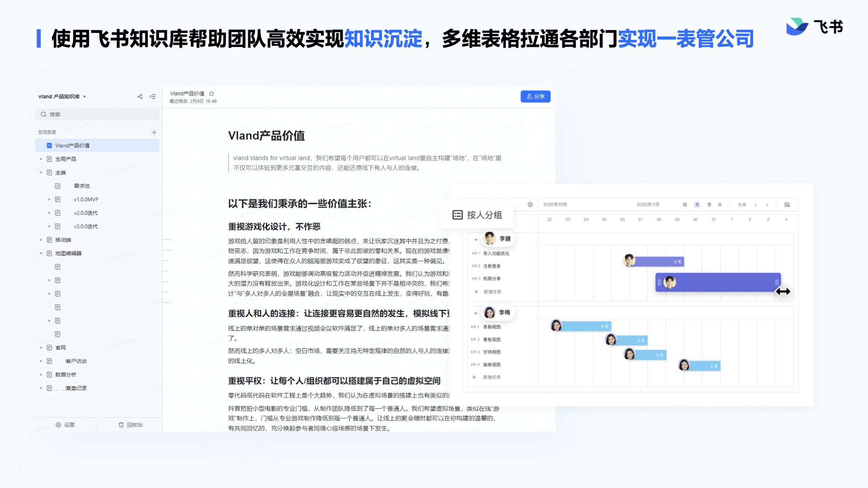The width and height of the screenshot is (868, 488).
Task: Click the avatar on the 表格视图 task bar
Action: pos(557,325)
